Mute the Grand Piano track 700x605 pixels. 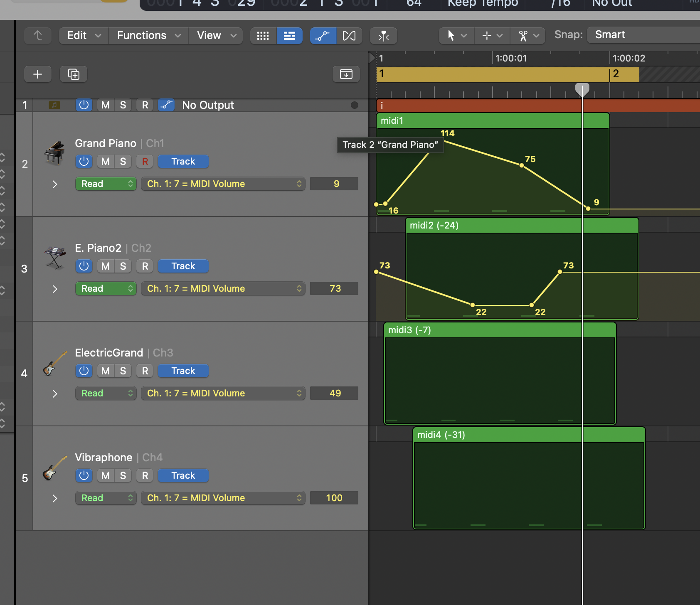pyautogui.click(x=106, y=162)
